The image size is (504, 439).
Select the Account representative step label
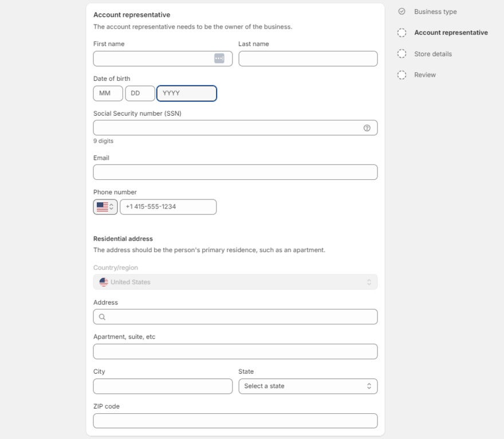450,33
